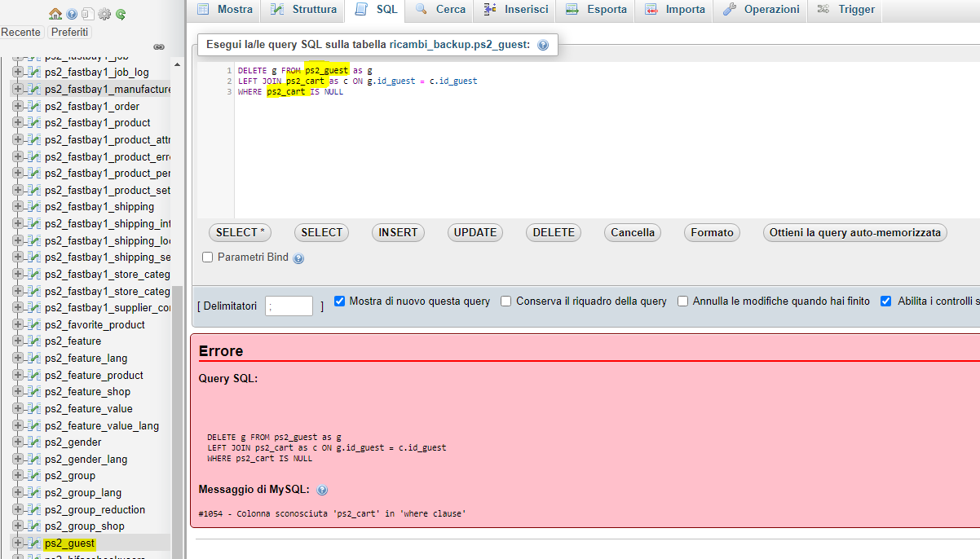Click help icon beside Messaggio di MySQL
980x559 pixels.
point(322,491)
